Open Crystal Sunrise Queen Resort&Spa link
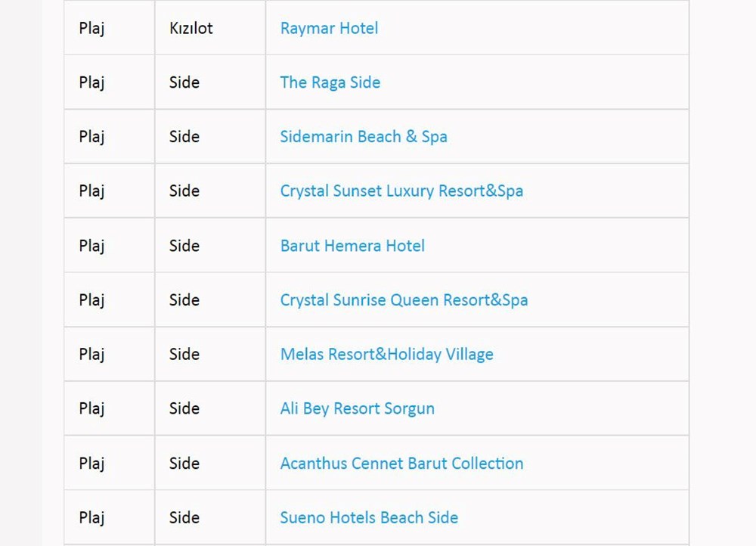The height and width of the screenshot is (546, 756). [x=404, y=300]
